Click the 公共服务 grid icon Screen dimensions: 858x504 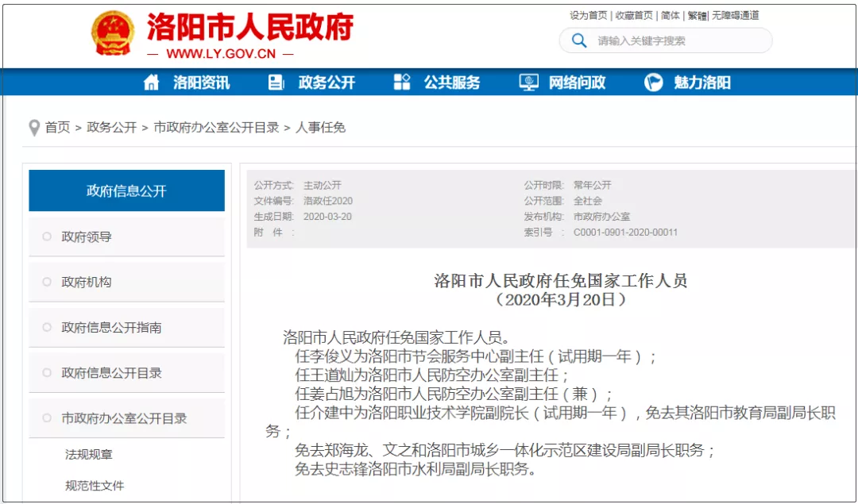[401, 82]
